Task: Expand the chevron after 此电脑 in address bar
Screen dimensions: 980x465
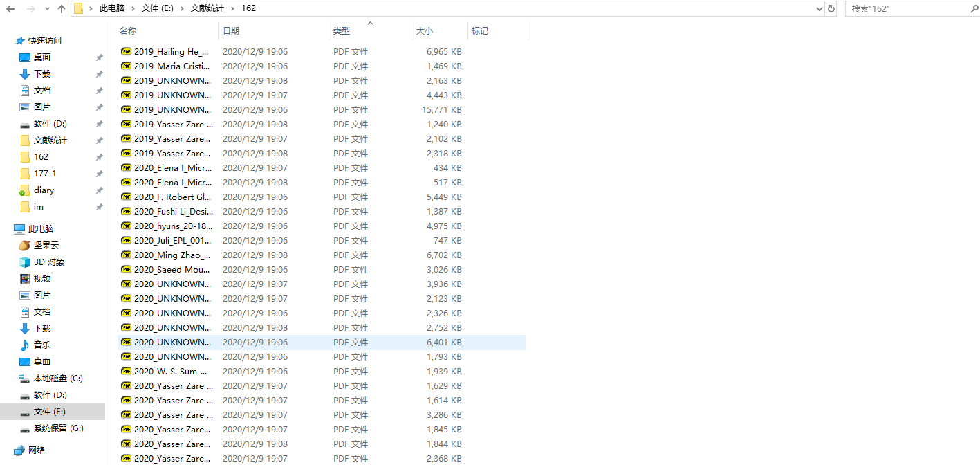Action: pyautogui.click(x=134, y=8)
